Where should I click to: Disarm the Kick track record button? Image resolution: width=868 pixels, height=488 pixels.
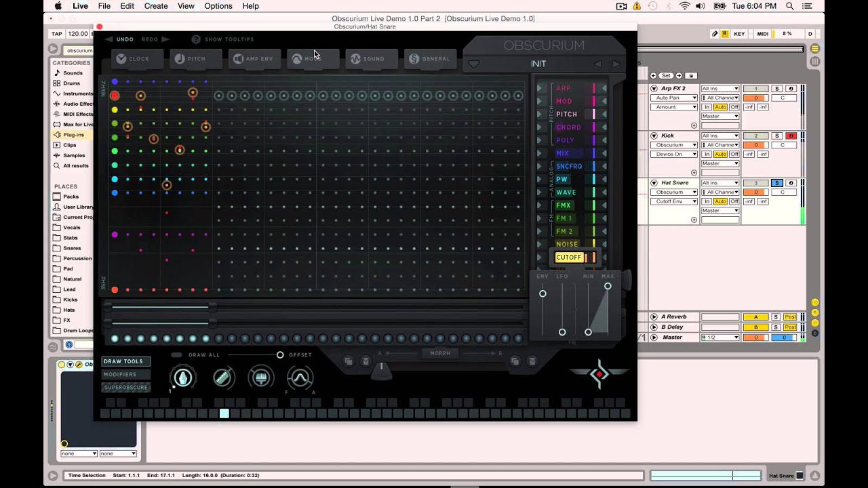pos(791,136)
